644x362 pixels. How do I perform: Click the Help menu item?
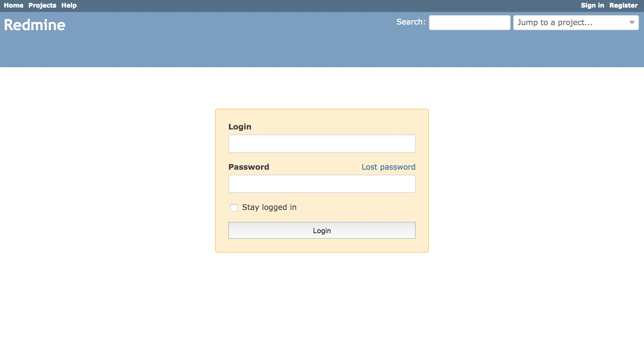69,5
